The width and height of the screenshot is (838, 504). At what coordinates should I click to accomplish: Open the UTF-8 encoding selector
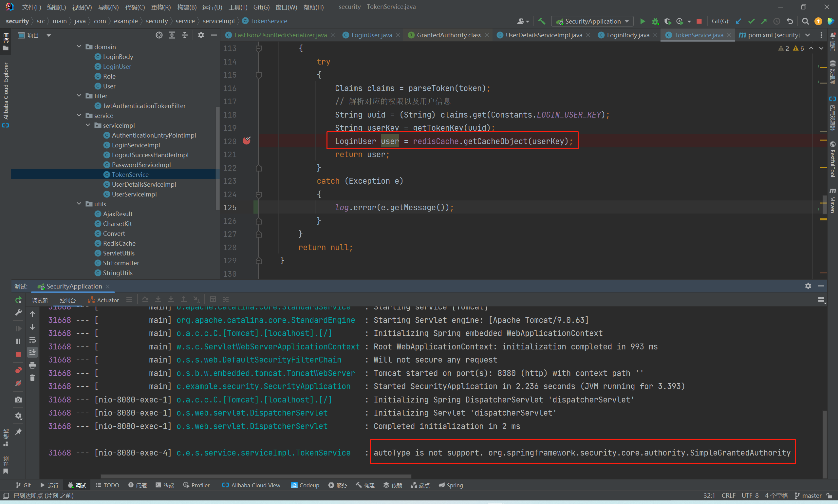coord(750,495)
